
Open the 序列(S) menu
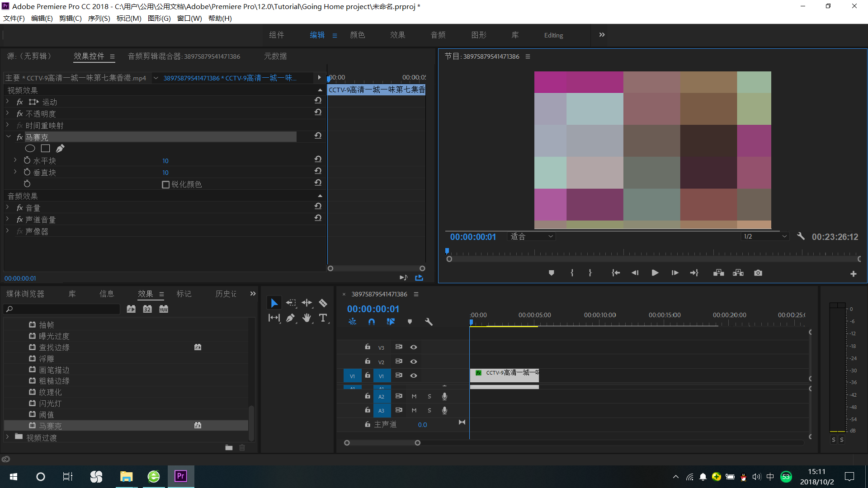[x=99, y=18]
